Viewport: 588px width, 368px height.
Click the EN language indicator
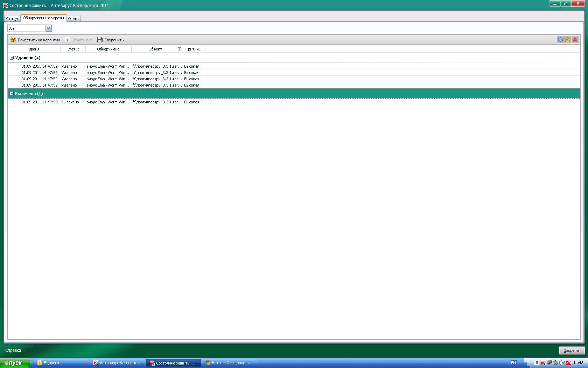point(513,363)
